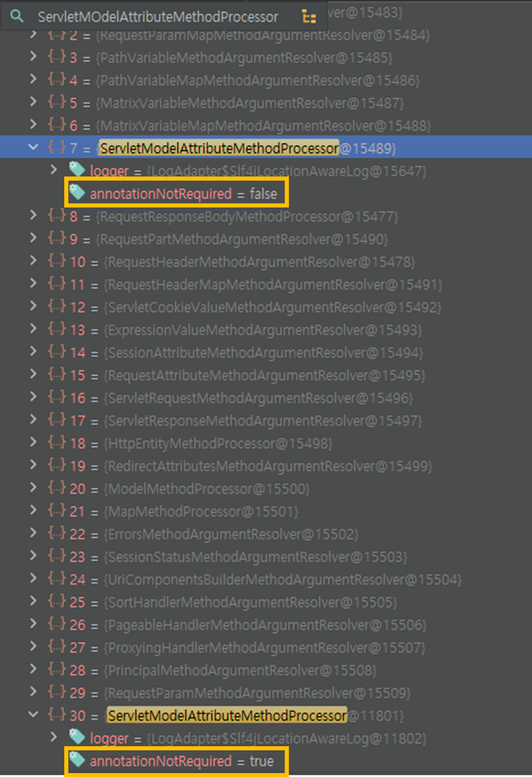This screenshot has height=777, width=532.
Task: Select the RequestResponseBodyMethodProcessor row
Action: pyautogui.click(x=247, y=217)
